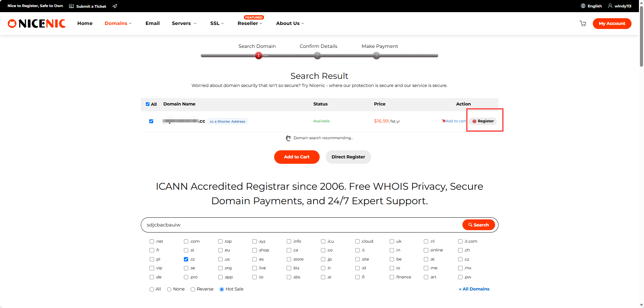The image size is (644, 308).
Task: Check the .pw extension checkbox
Action: (460, 277)
